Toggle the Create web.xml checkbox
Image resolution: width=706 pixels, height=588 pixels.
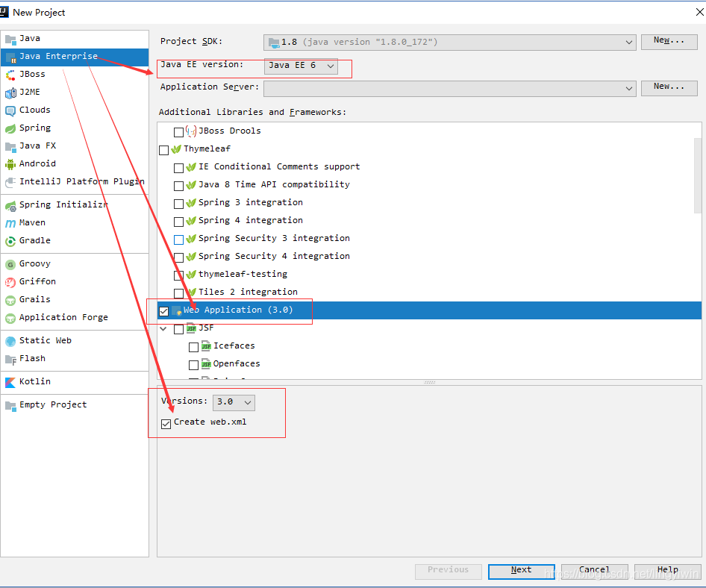pyautogui.click(x=166, y=424)
